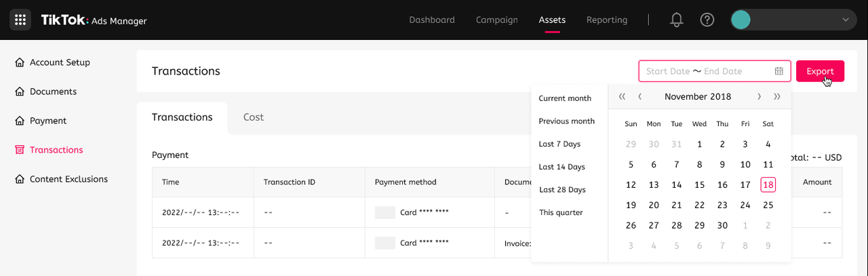This screenshot has height=276, width=868.
Task: Open the app grid menu icon
Action: [20, 20]
